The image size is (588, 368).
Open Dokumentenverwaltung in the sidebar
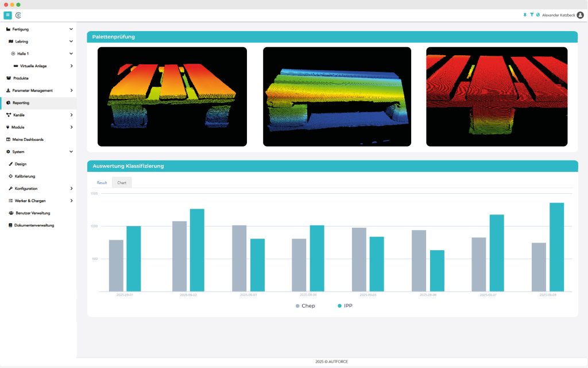(x=34, y=225)
